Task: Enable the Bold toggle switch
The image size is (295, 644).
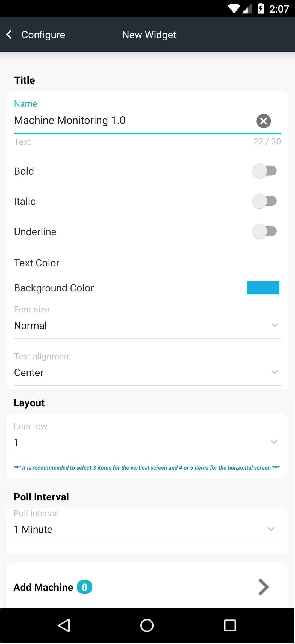Action: pos(264,171)
